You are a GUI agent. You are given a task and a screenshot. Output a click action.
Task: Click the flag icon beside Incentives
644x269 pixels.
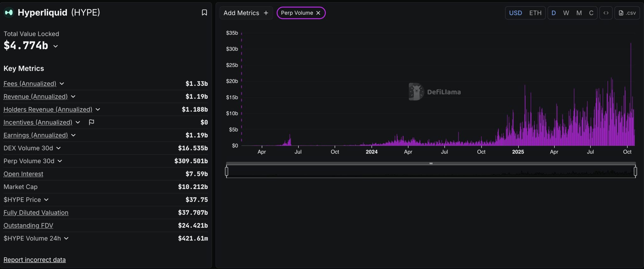92,122
